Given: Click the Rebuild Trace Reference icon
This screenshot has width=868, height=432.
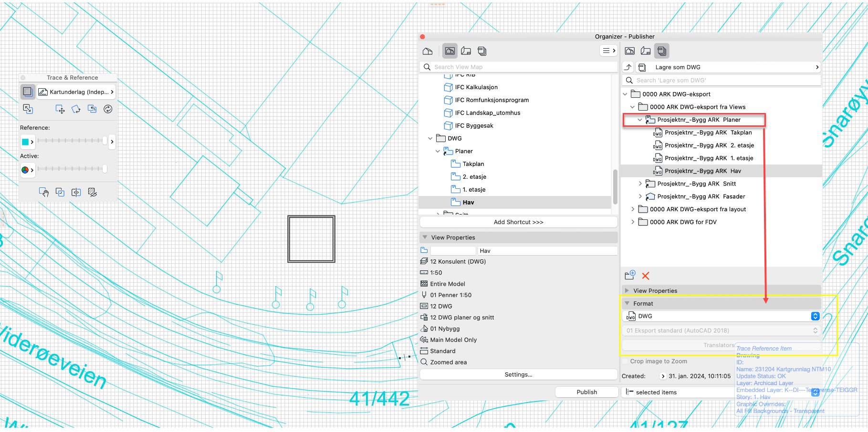Looking at the screenshot, I should click(108, 109).
